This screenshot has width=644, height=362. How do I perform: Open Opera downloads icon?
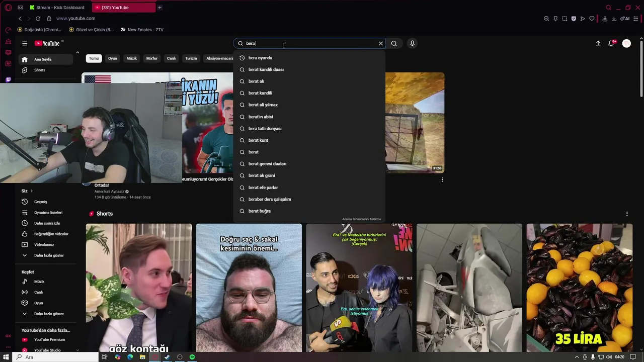614,19
